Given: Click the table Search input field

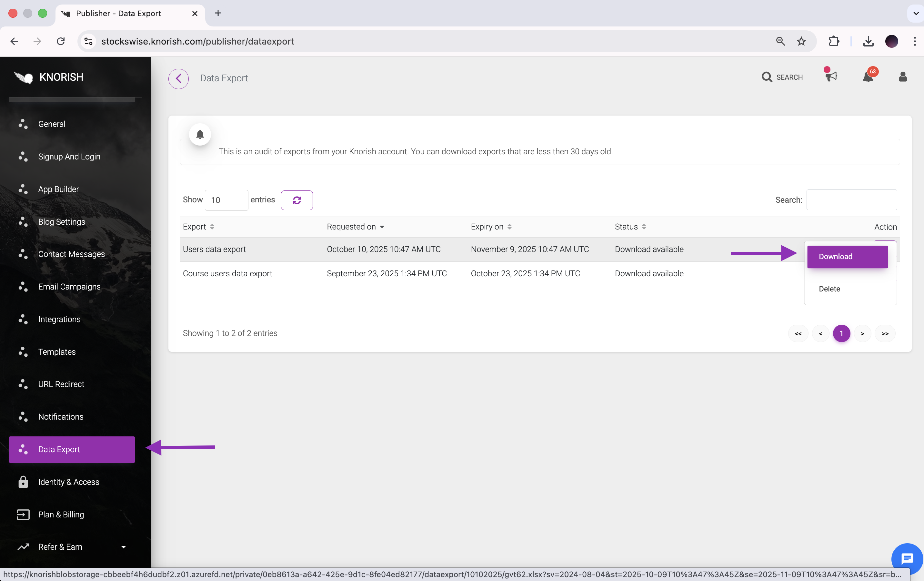Looking at the screenshot, I should [x=851, y=200].
